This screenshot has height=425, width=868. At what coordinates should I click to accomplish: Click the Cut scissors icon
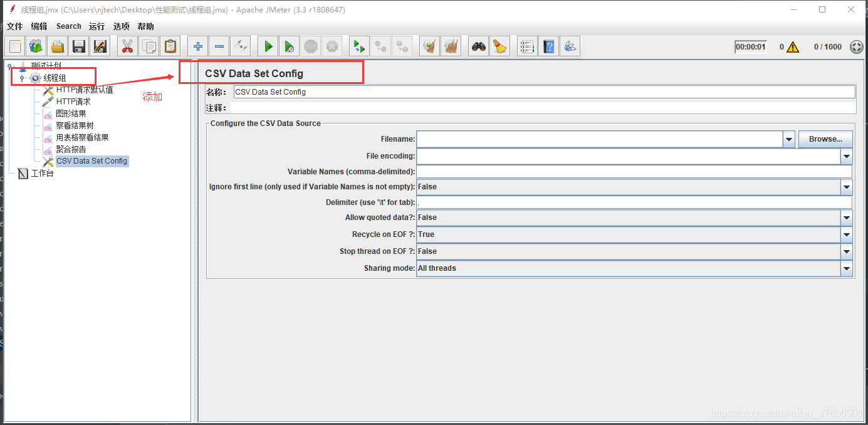(x=128, y=46)
